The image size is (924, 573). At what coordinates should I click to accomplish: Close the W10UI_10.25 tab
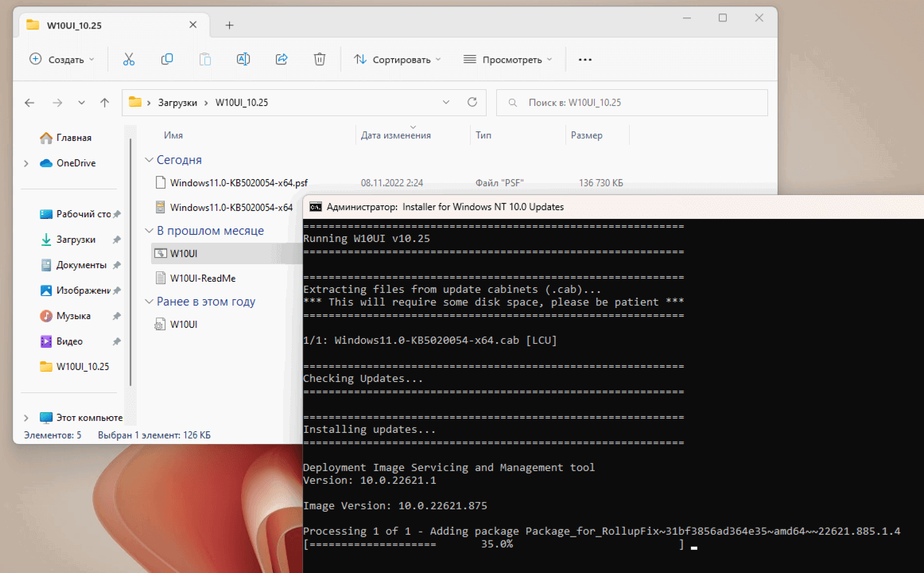pyautogui.click(x=192, y=25)
